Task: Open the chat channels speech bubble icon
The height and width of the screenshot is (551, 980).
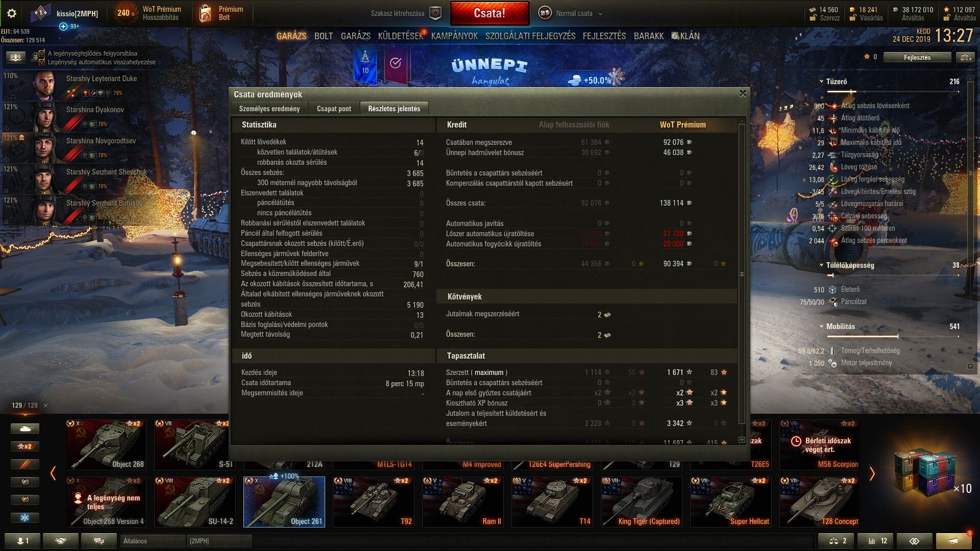Action: click(99, 541)
